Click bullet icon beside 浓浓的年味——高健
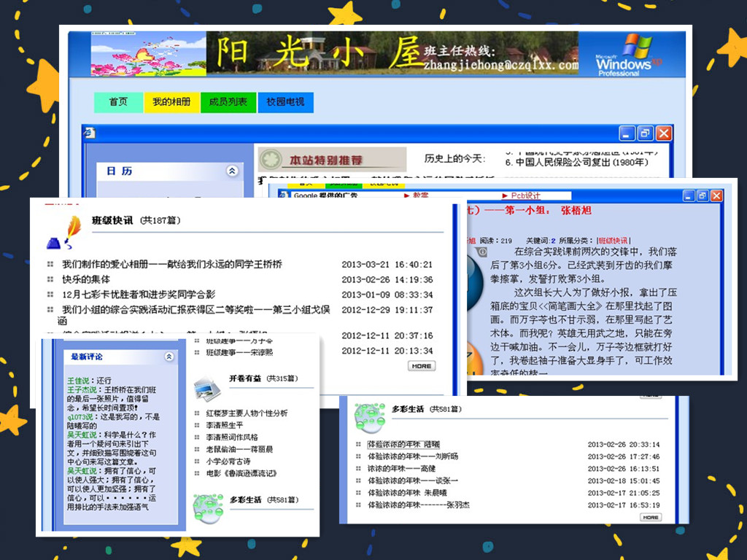Screen dimensions: 747x560 tap(358, 468)
